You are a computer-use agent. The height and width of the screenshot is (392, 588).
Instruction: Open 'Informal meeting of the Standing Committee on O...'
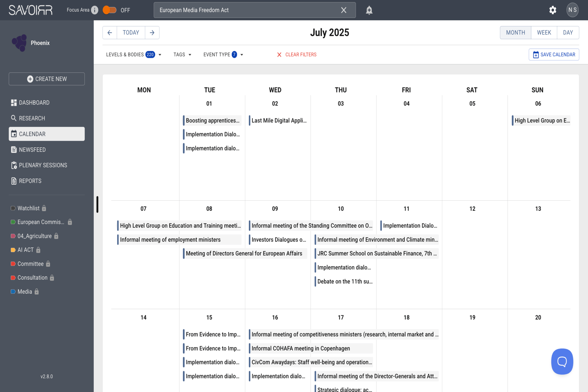point(311,226)
